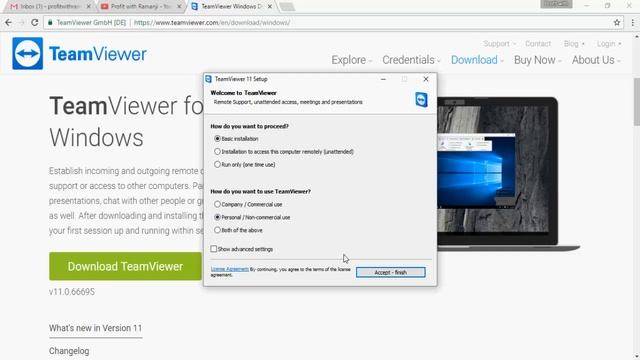Select Basic installation option

(236, 139)
